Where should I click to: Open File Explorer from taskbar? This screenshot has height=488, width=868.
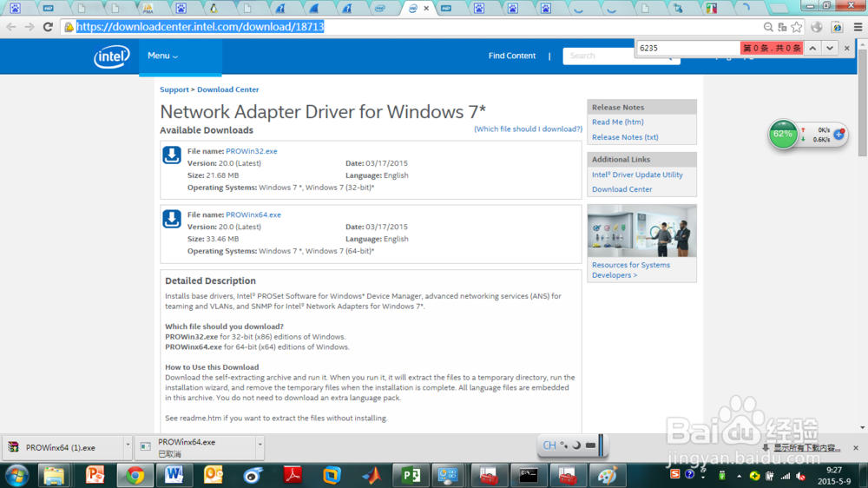pos(54,476)
